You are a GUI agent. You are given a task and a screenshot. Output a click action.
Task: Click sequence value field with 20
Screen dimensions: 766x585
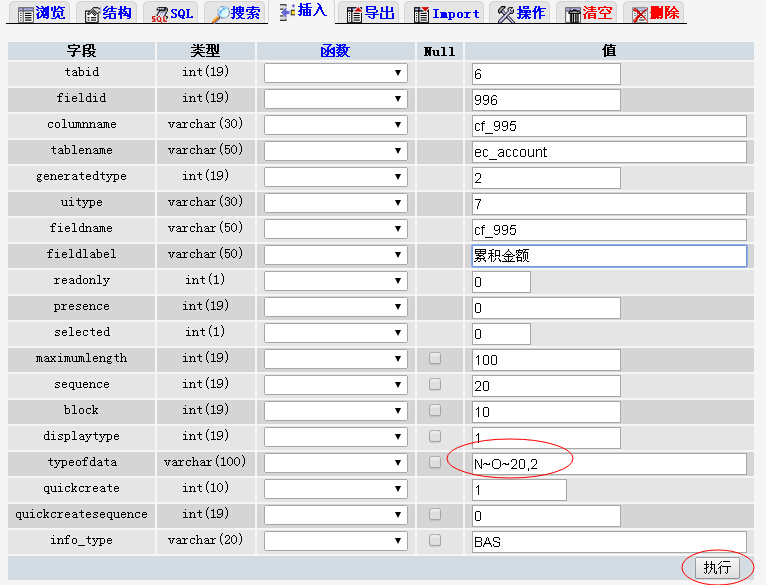pyautogui.click(x=546, y=386)
